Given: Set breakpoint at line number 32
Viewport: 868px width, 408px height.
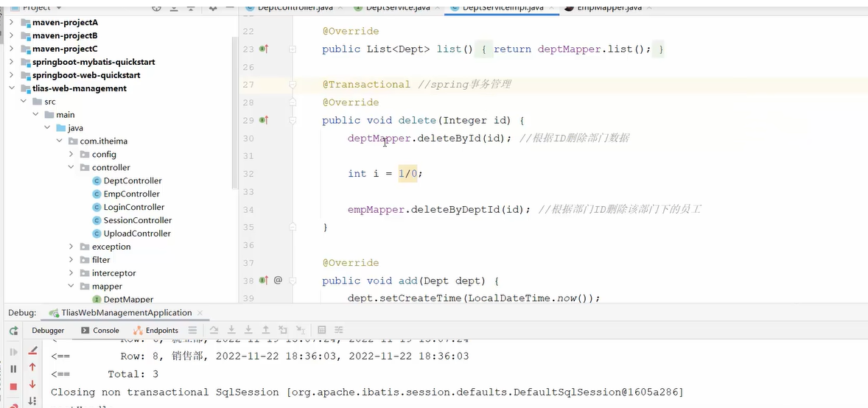Looking at the screenshot, I should click(x=248, y=174).
